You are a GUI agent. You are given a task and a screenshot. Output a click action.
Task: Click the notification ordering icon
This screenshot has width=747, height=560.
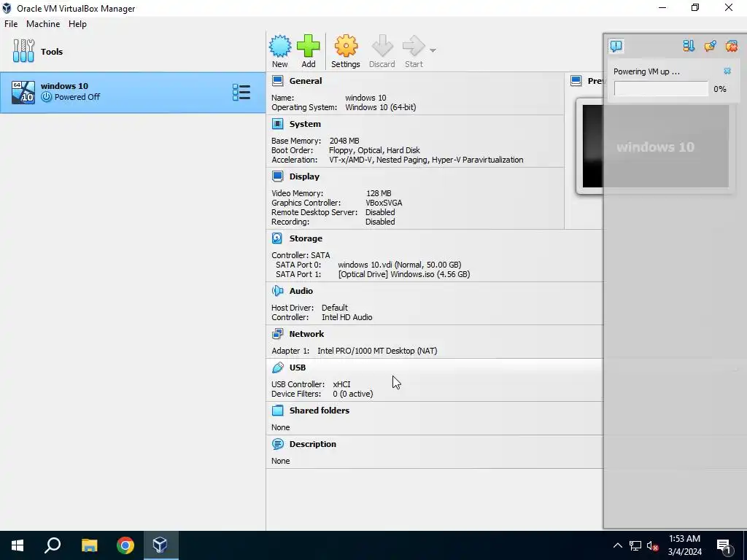[x=689, y=46]
